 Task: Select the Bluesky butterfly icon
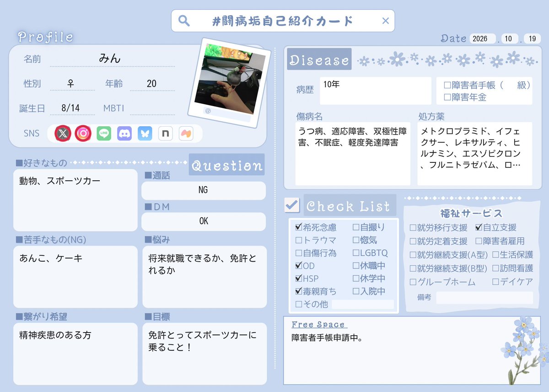click(145, 134)
